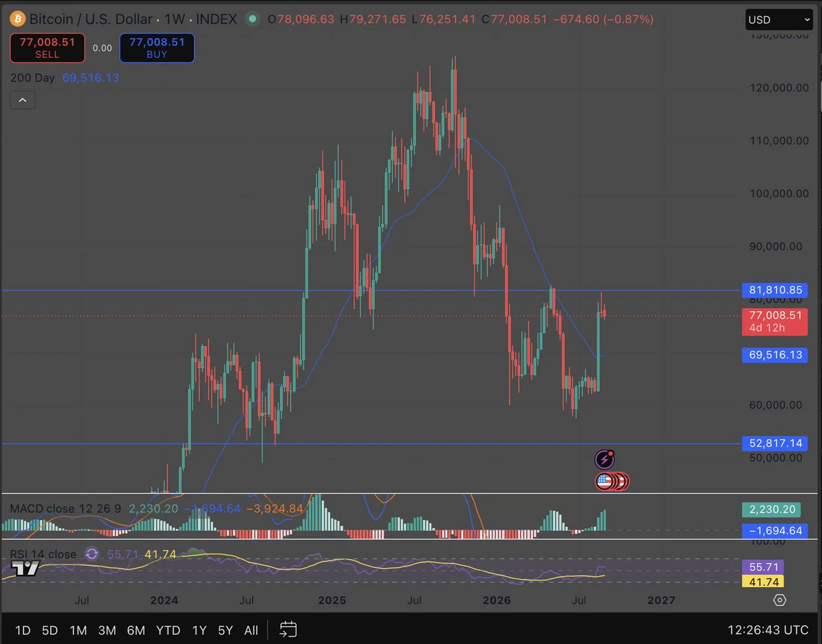This screenshot has height=644, width=822.
Task: Click the MACD close 12 26 9 legend
Action: click(66, 508)
